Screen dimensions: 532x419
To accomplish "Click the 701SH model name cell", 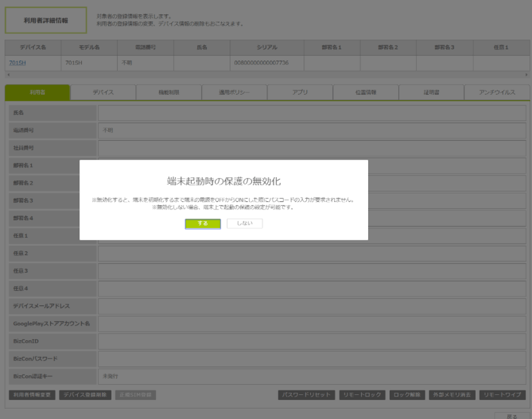I will 90,63.
